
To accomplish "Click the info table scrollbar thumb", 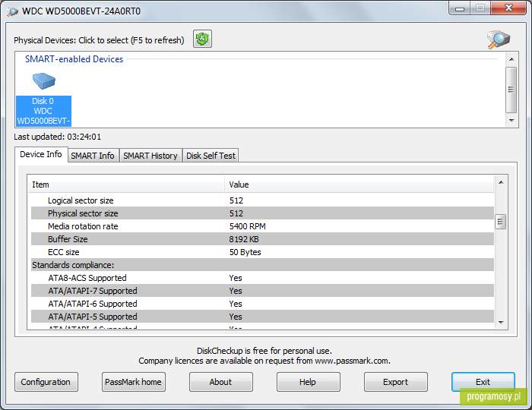I will [500, 222].
